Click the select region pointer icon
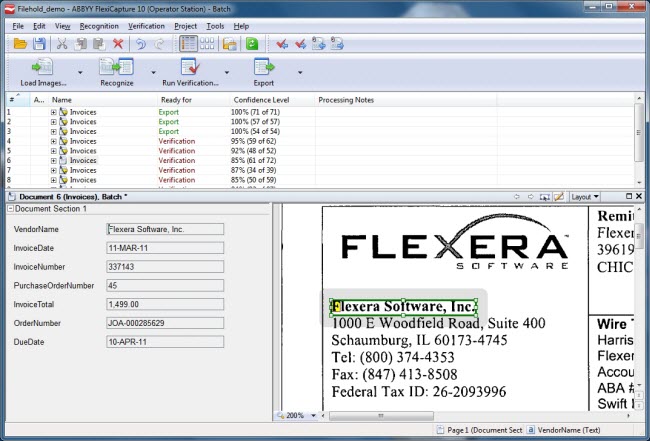This screenshot has width=650, height=441. [x=545, y=197]
